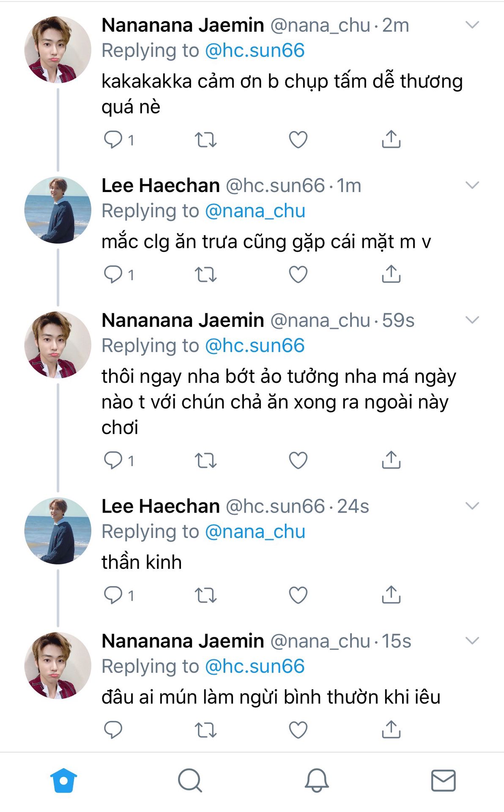This screenshot has height=812, width=504.
Task: Open @hc.sun66 mention in the 2m tweet
Action: 255,51
